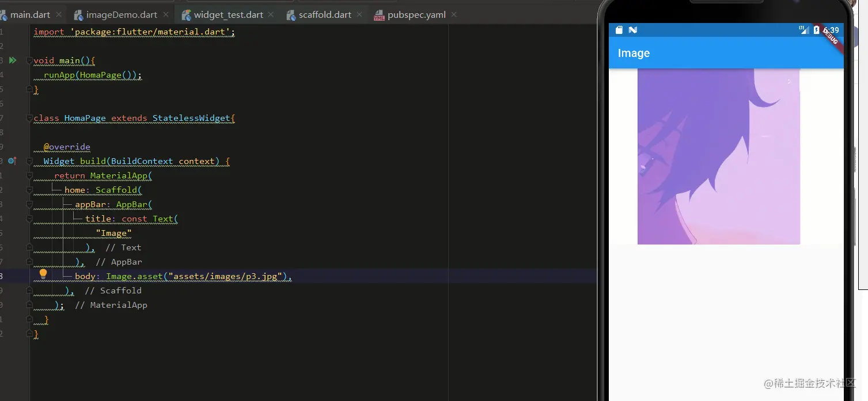Click the Dart file icon on scaffold.dart tab

coord(291,14)
